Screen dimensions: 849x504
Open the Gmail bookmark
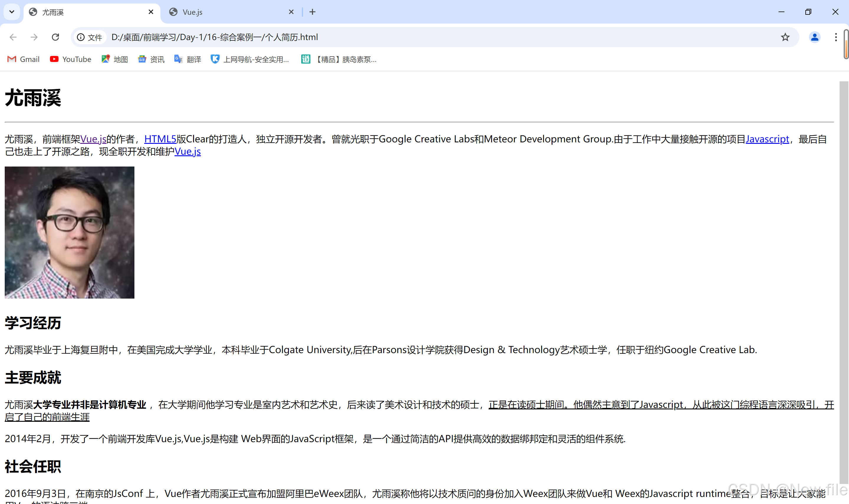click(x=23, y=60)
